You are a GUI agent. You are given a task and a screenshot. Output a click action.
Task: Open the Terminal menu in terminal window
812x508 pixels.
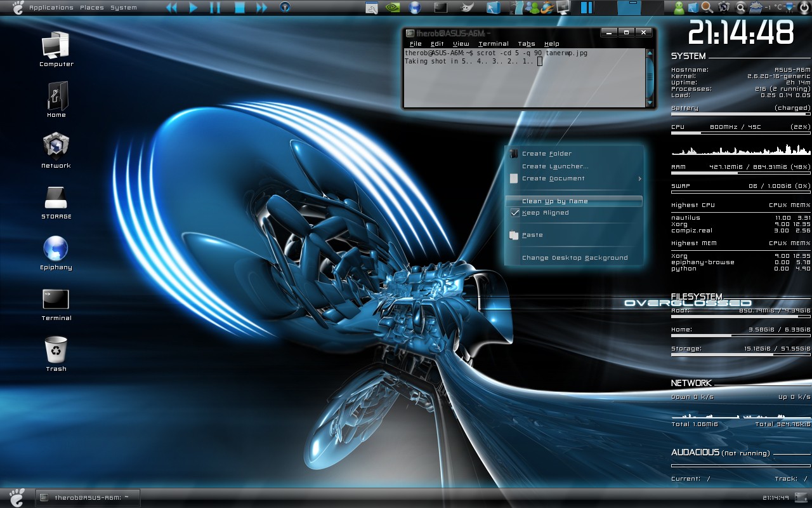(x=494, y=44)
